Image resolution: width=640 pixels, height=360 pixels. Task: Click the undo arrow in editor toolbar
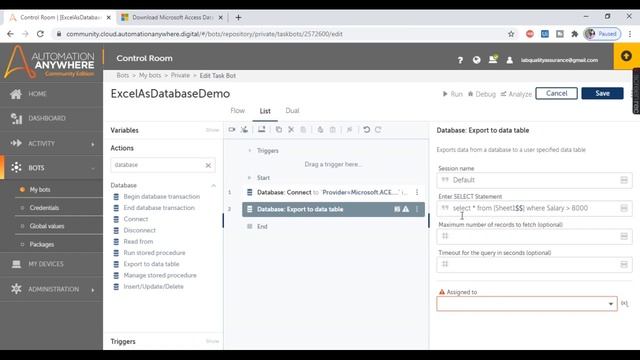pyautogui.click(x=367, y=130)
